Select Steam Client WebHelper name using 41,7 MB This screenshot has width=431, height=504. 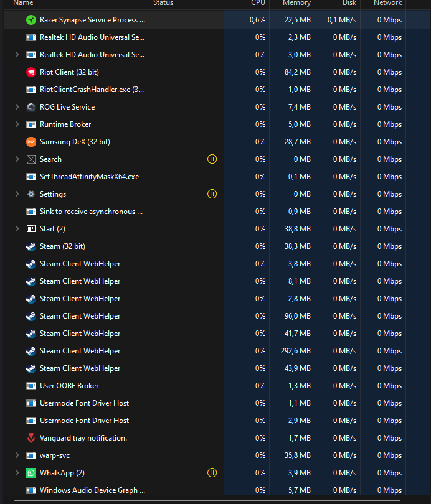click(x=80, y=334)
